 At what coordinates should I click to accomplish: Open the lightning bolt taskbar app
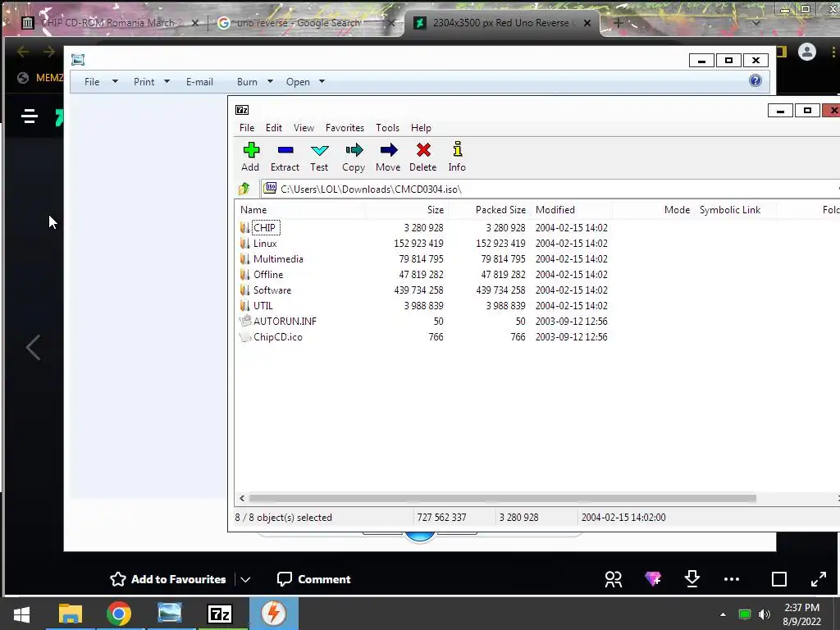click(x=273, y=614)
